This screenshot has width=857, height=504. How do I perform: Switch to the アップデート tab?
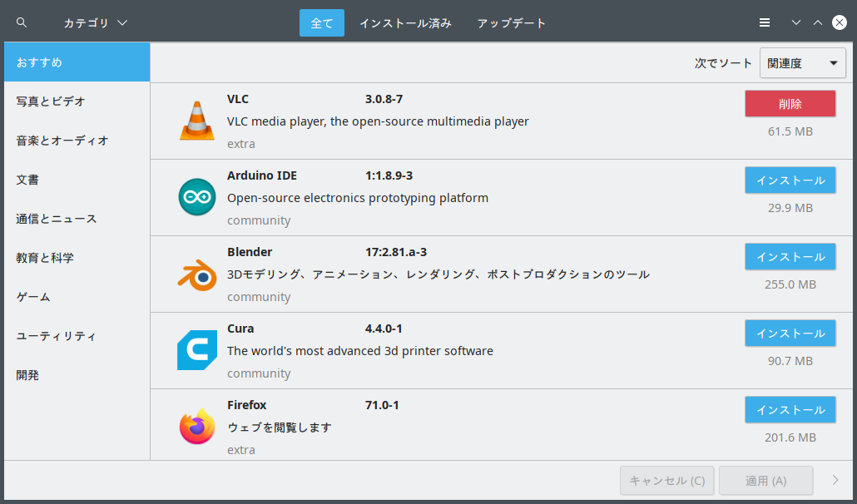(511, 23)
